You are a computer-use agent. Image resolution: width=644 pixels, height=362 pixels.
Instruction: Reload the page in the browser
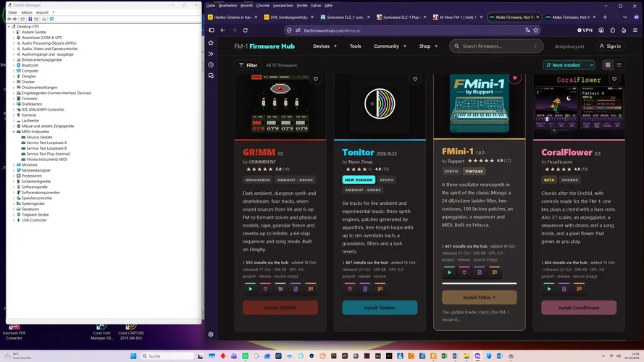[245, 30]
